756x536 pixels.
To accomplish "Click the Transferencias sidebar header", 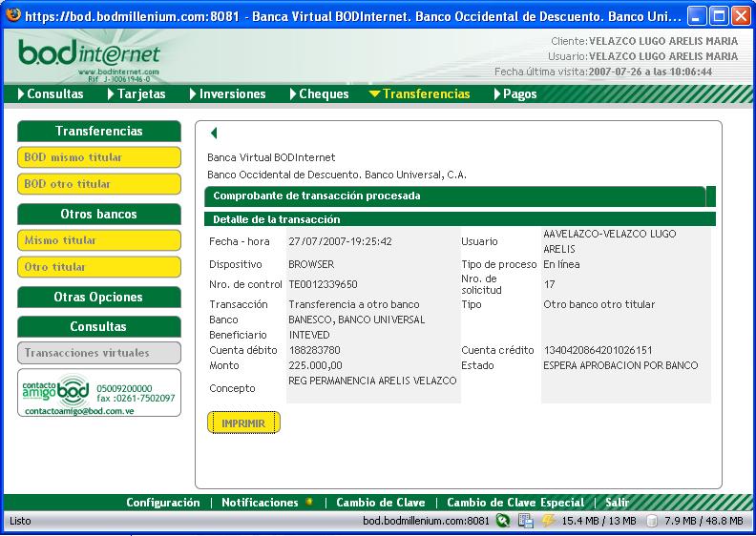I will [x=99, y=131].
